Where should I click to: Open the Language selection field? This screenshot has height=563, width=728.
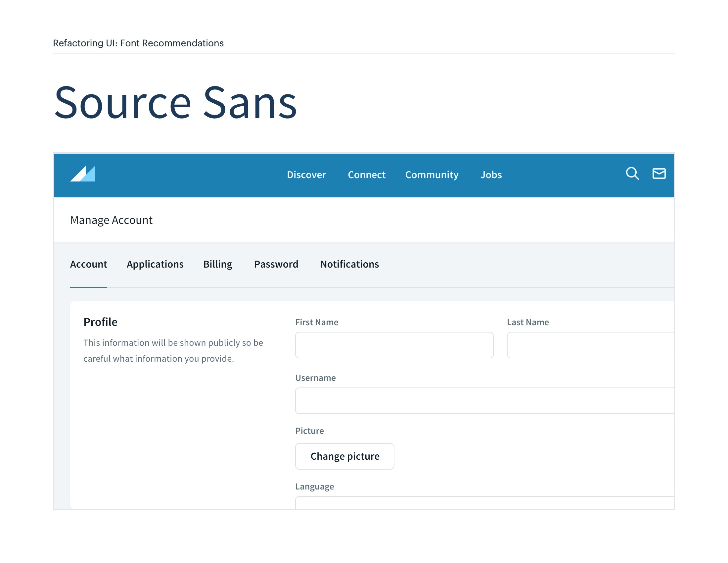point(484,502)
